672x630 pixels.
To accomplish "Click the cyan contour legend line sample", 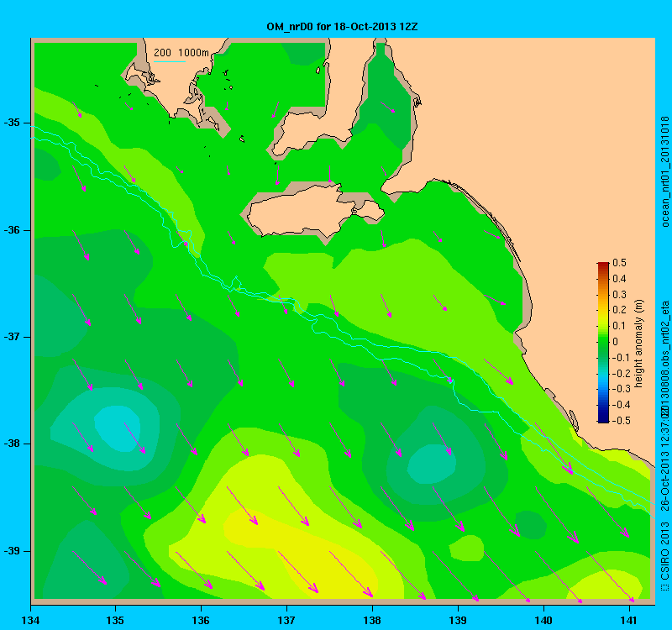I will click(170, 61).
